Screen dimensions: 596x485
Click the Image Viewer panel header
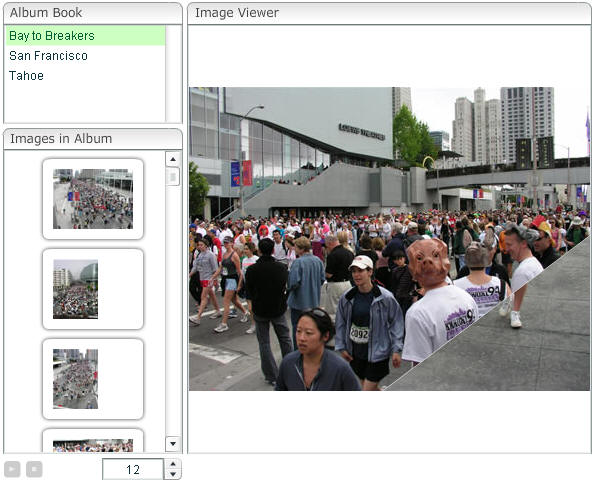(389, 13)
